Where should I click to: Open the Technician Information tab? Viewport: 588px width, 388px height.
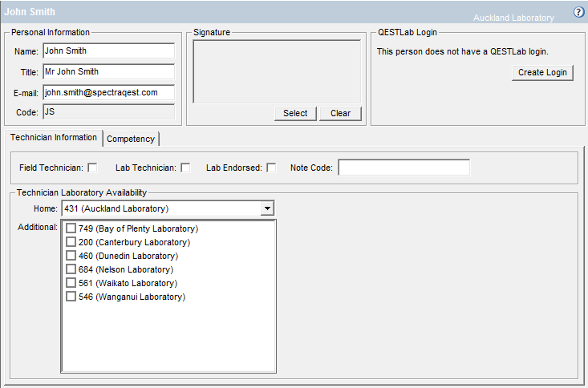coord(54,137)
